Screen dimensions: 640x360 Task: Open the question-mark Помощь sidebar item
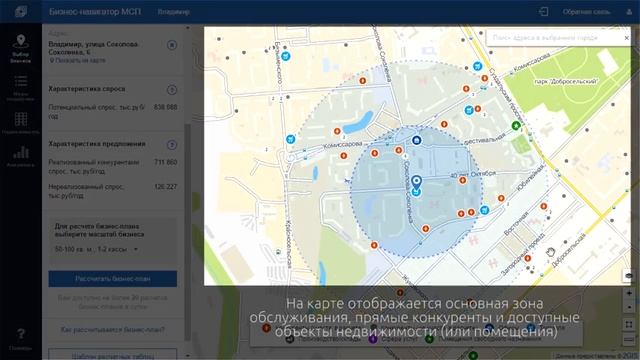20,339
